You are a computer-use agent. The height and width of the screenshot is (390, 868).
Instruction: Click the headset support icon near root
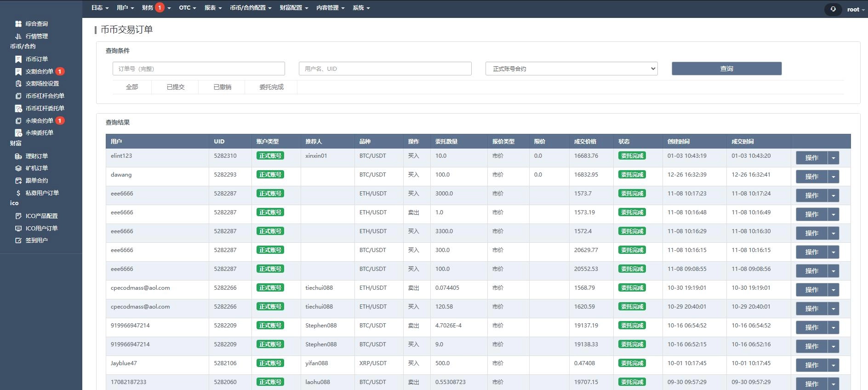(x=833, y=9)
